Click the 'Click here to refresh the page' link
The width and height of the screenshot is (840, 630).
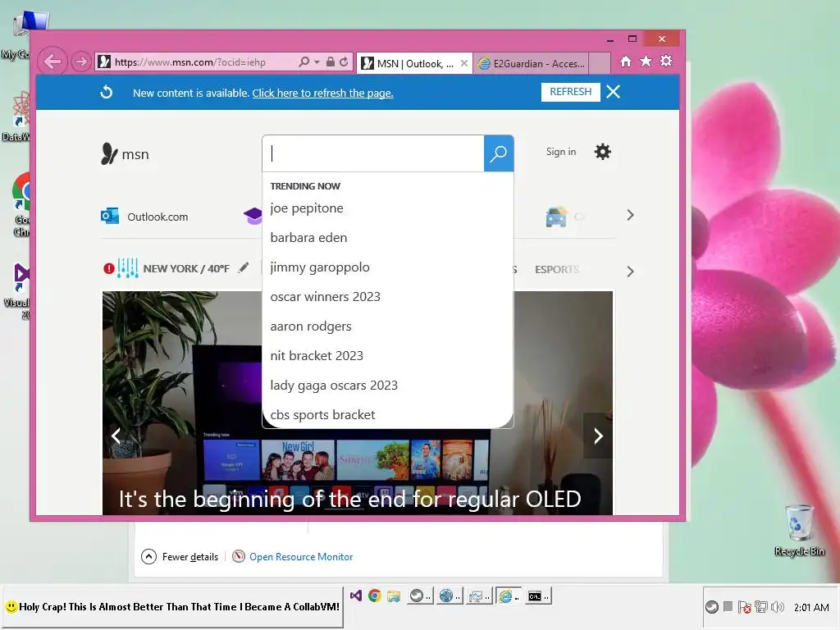pos(322,94)
